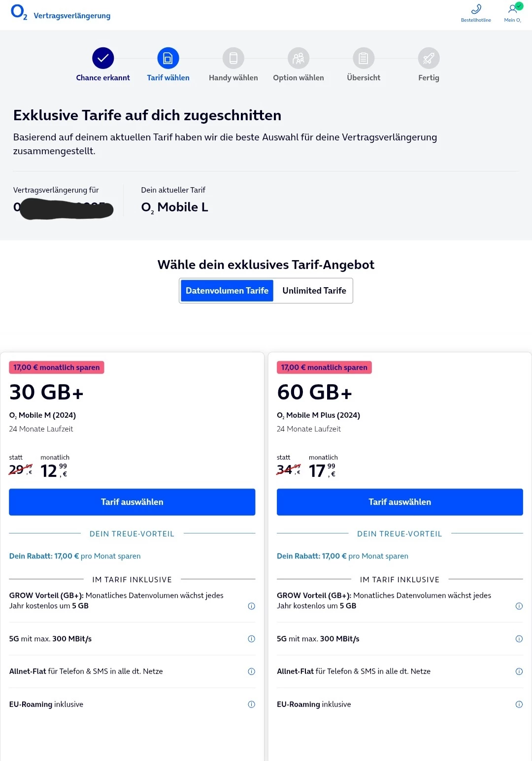The image size is (532, 761).
Task: Click the Option wählen step icon
Action: (x=299, y=58)
